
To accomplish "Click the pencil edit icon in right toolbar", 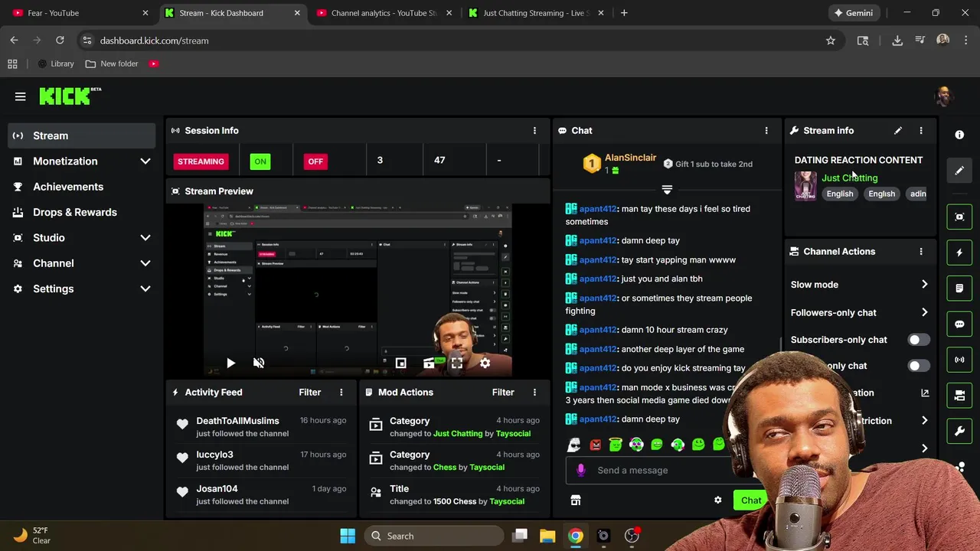I will pos(959,171).
